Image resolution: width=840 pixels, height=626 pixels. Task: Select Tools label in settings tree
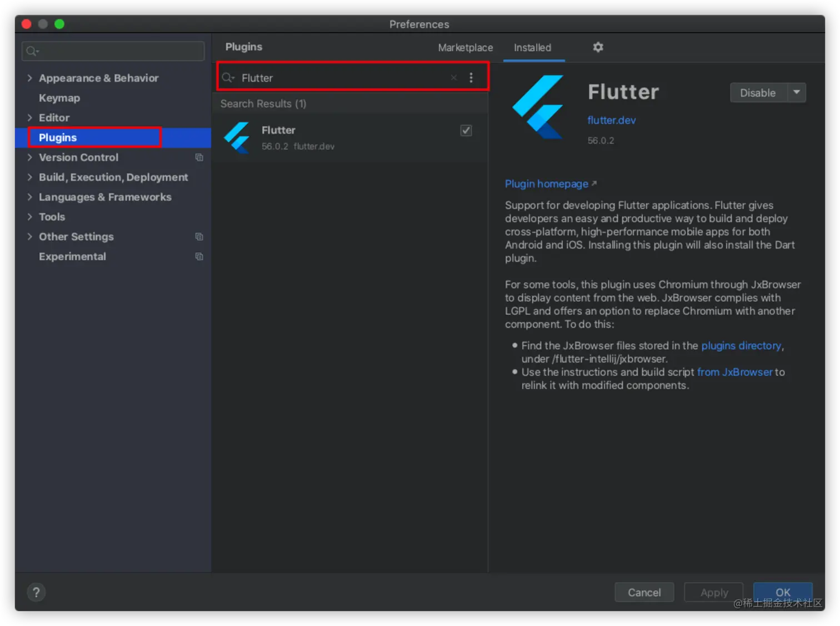tap(52, 217)
